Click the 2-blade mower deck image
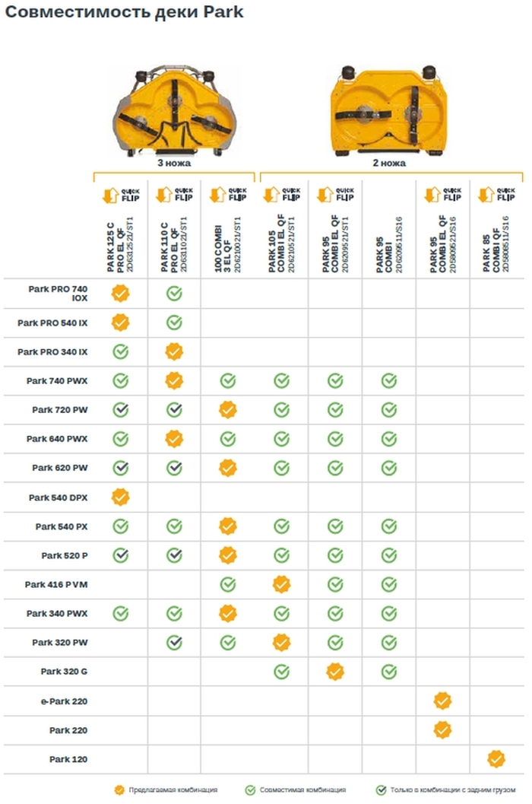 (x=389, y=110)
